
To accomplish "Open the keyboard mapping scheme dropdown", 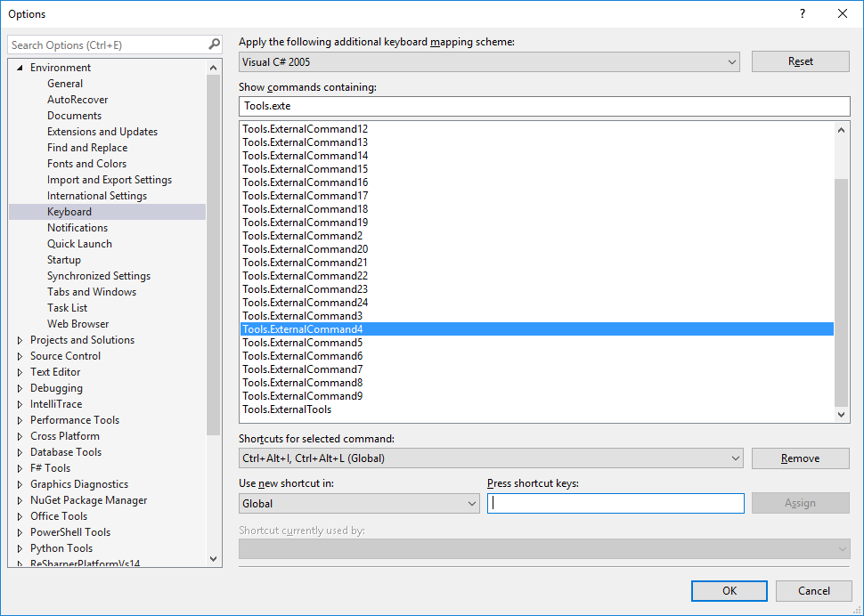I will 732,61.
